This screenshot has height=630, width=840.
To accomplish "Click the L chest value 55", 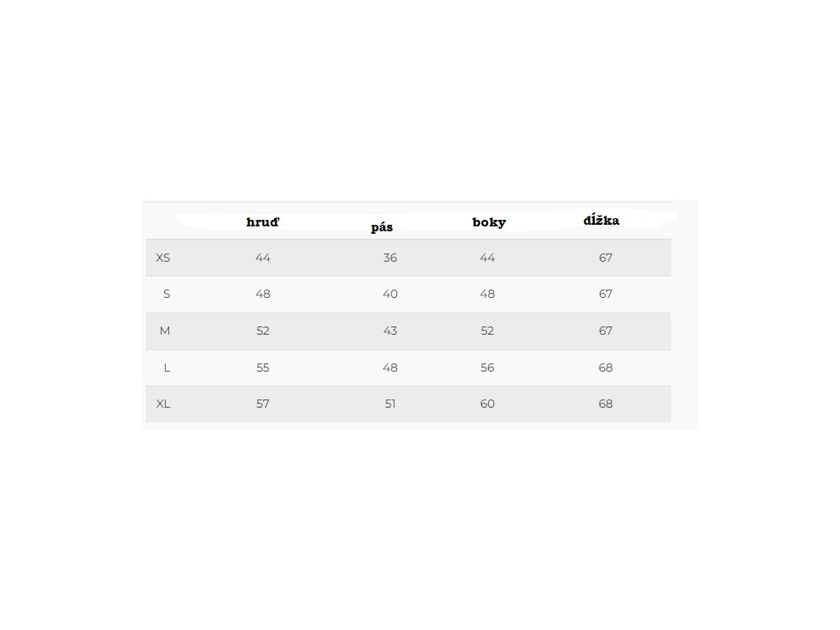I will click(x=262, y=367).
